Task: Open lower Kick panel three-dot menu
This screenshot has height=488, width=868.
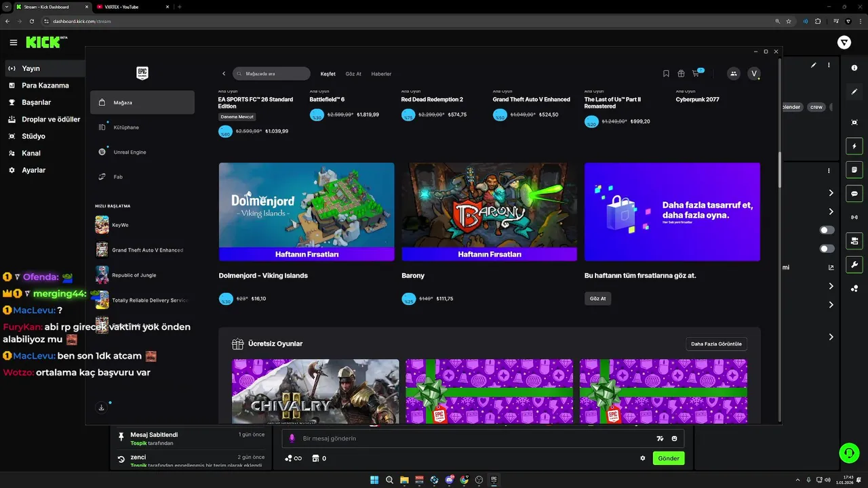Action: 829,171
